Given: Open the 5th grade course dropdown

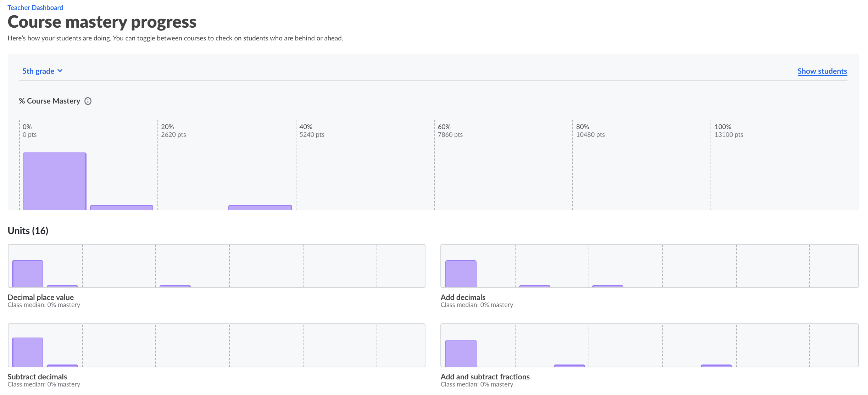Looking at the screenshot, I should [38, 71].
